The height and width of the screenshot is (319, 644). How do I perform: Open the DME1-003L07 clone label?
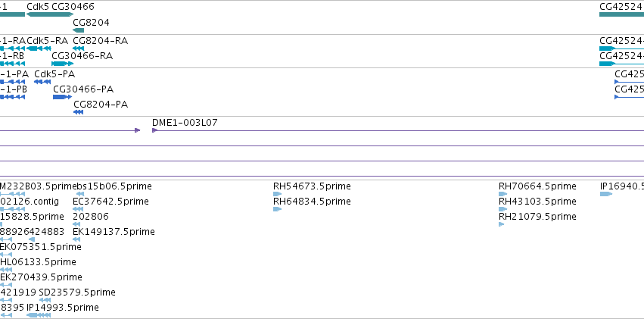point(185,123)
